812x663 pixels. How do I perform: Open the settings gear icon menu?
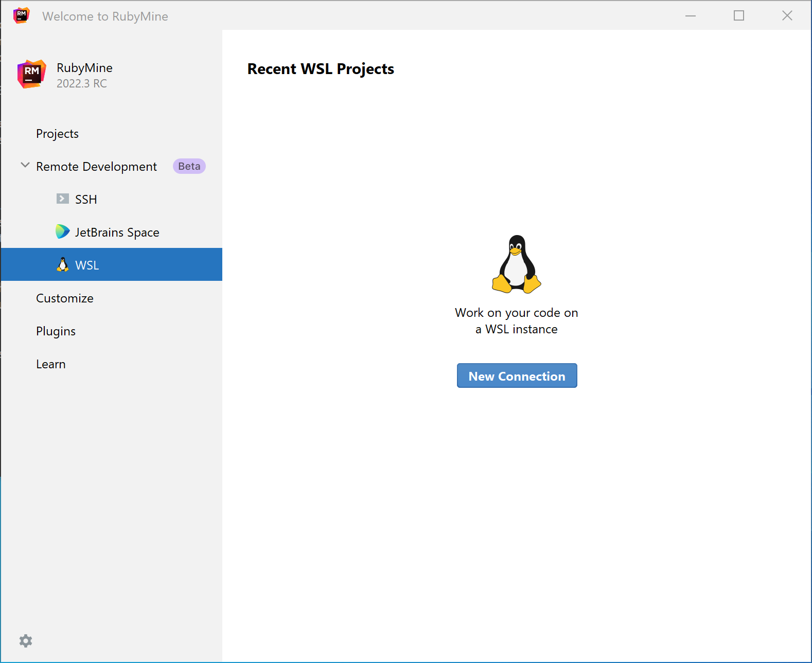[x=26, y=640]
